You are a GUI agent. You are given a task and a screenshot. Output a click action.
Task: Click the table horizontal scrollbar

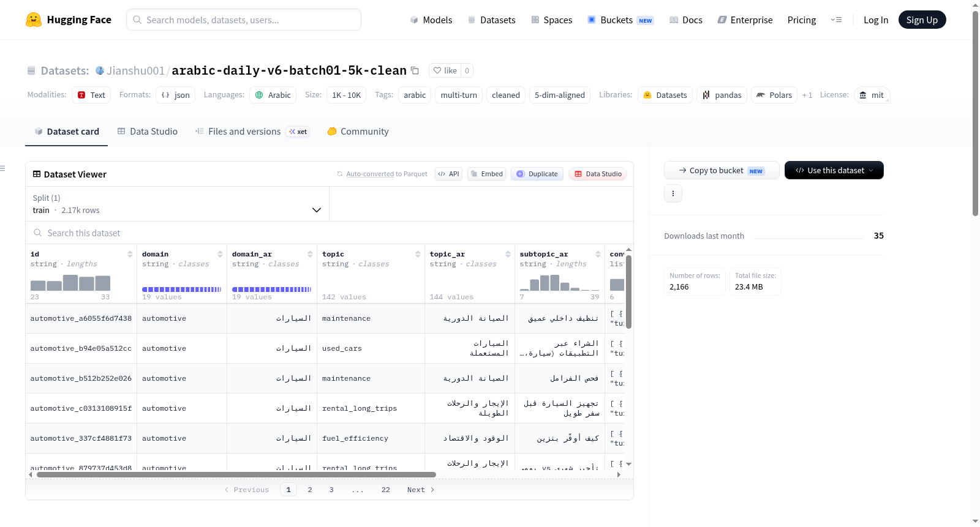point(236,474)
